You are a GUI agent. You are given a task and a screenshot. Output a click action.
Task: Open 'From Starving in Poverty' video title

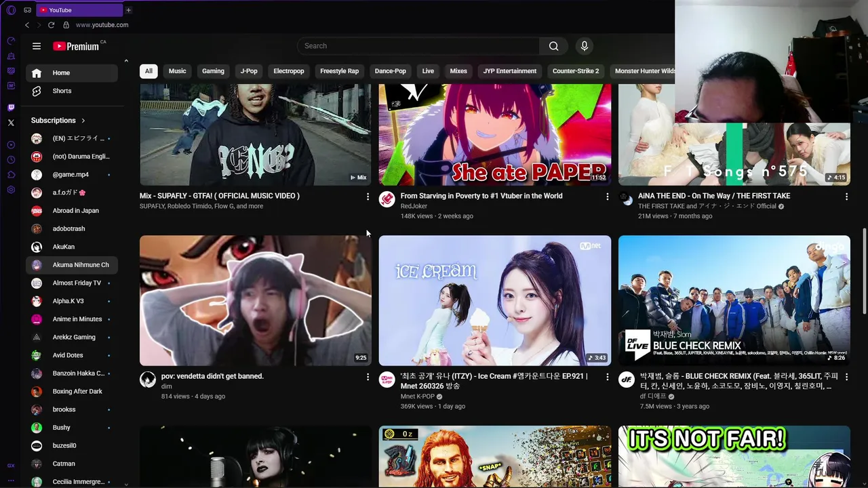(x=481, y=196)
